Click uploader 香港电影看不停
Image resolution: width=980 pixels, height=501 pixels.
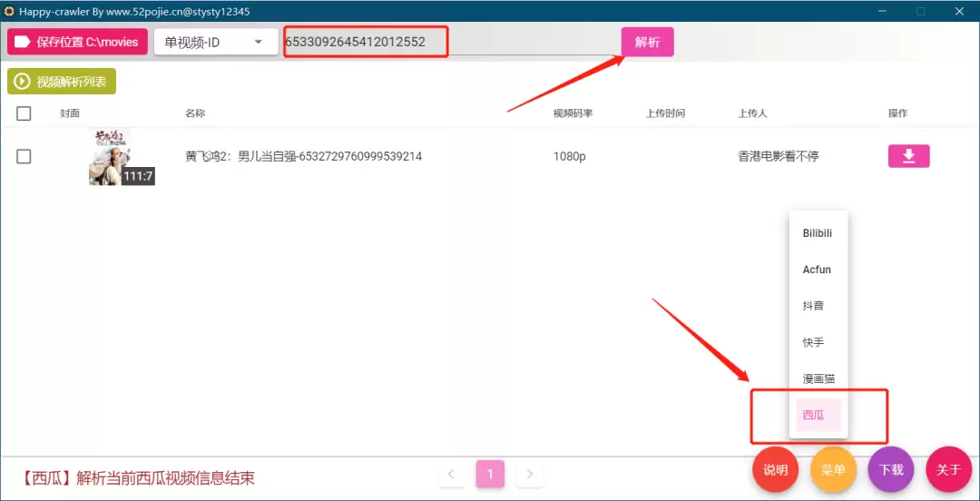click(x=779, y=156)
